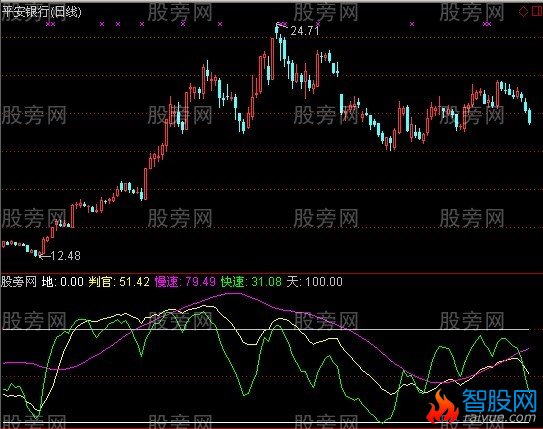543x429 pixels.
Task: Click the double purple xx marker below title
Action: [51, 24]
